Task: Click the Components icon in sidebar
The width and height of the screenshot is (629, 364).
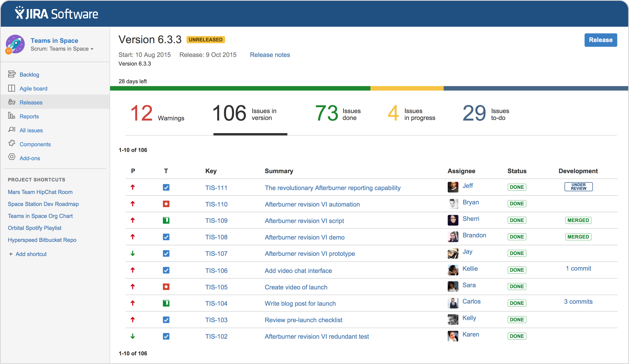Action: click(x=12, y=144)
